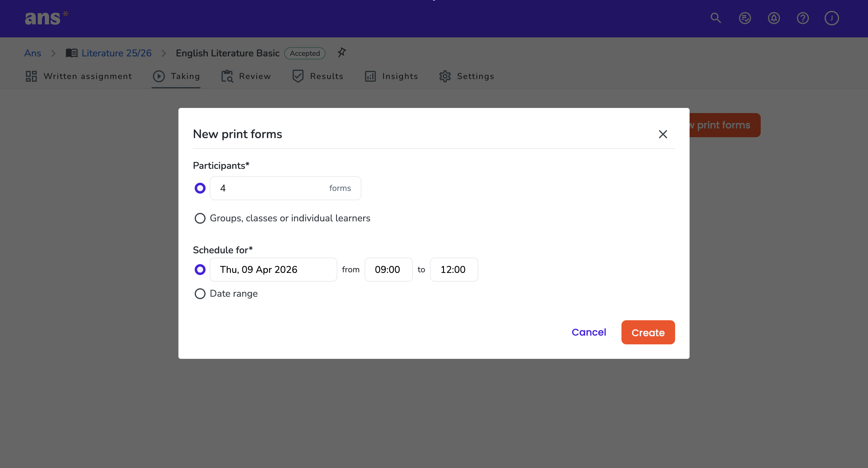Viewport: 868px width, 468px height.
Task: Open the notifications bell icon
Action: [774, 18]
